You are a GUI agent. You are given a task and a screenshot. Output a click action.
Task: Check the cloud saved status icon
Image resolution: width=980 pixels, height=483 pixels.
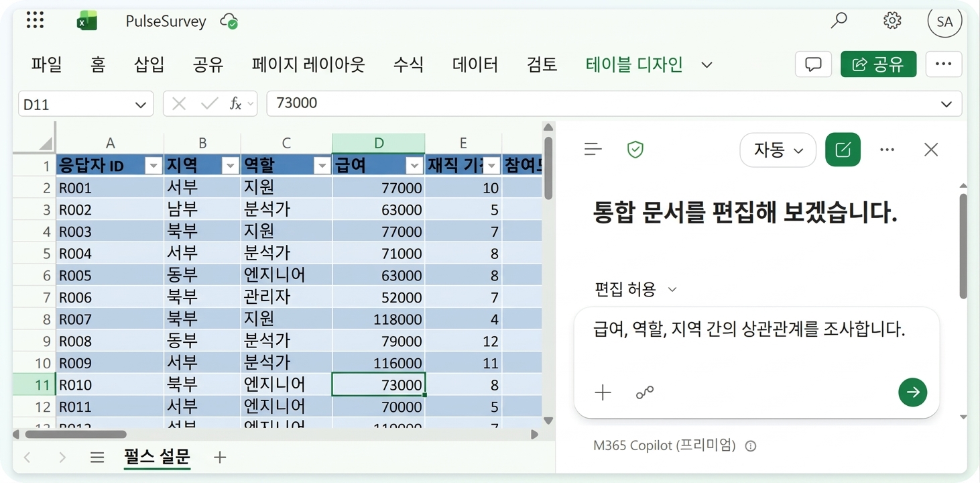229,21
